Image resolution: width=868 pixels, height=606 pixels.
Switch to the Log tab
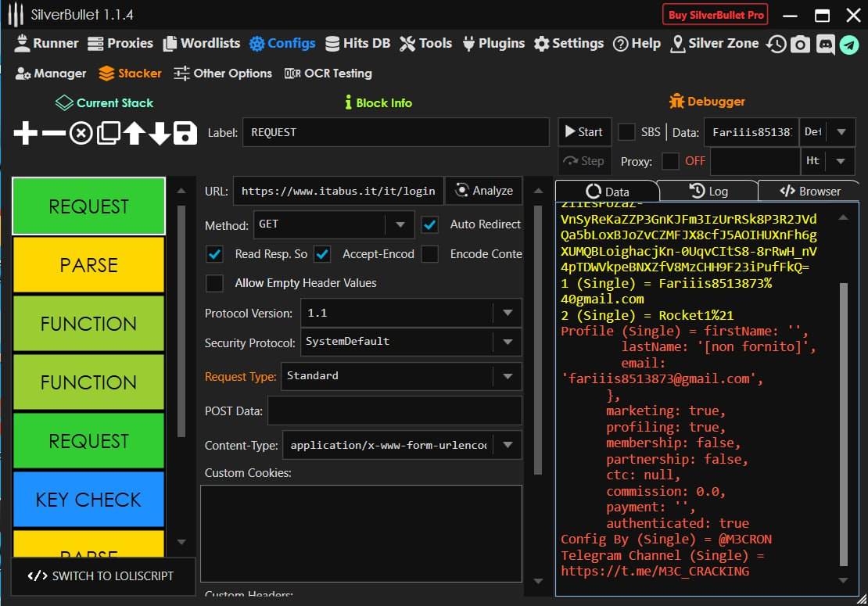tap(708, 191)
